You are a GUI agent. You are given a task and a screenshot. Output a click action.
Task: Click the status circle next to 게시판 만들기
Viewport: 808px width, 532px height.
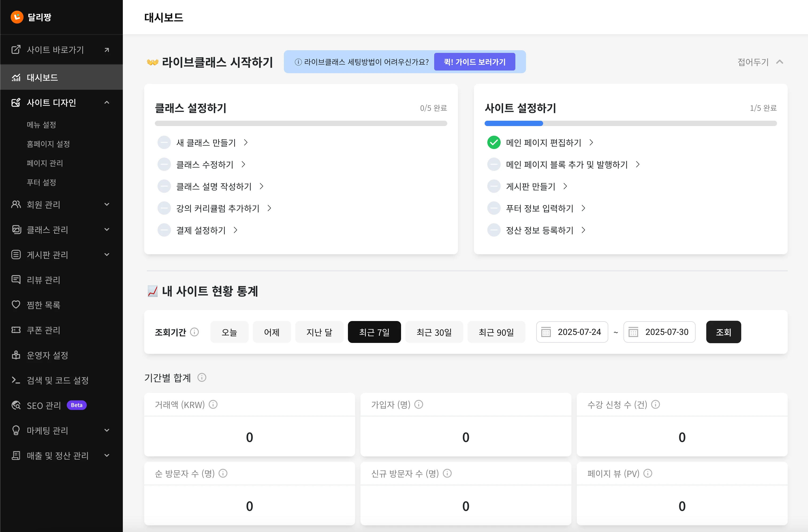494,186
